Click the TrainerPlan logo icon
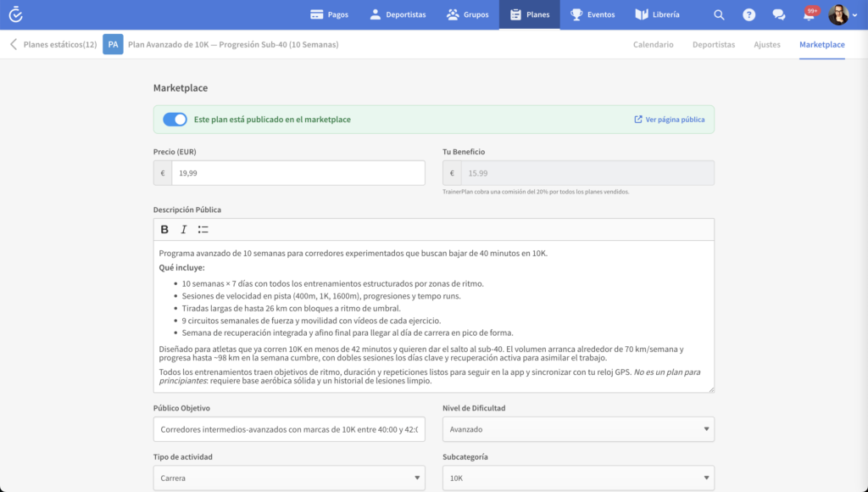The image size is (868, 492). coord(15,14)
